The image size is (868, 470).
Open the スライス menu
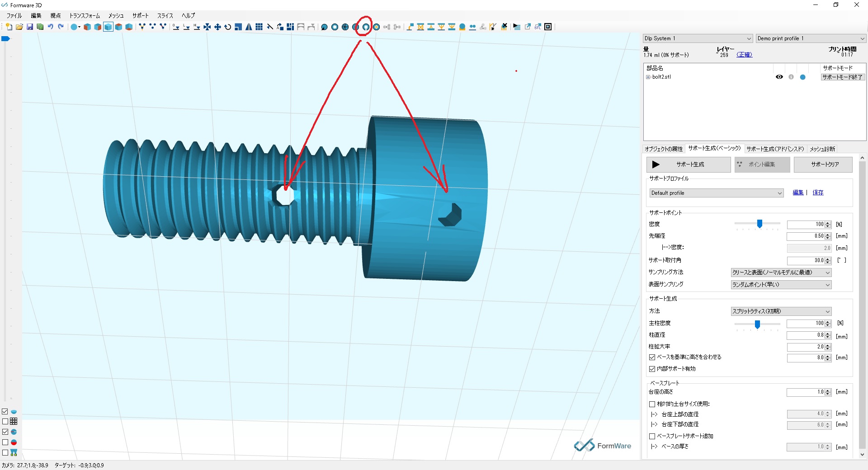165,16
